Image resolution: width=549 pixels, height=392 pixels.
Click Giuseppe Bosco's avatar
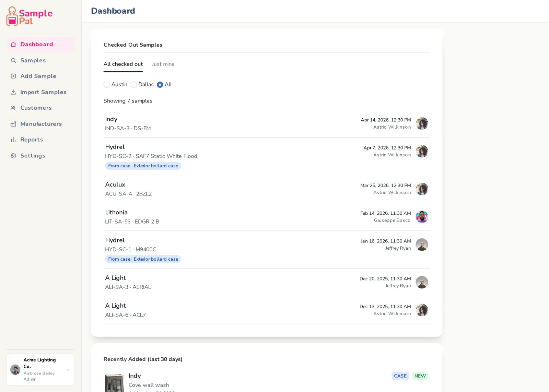point(422,217)
